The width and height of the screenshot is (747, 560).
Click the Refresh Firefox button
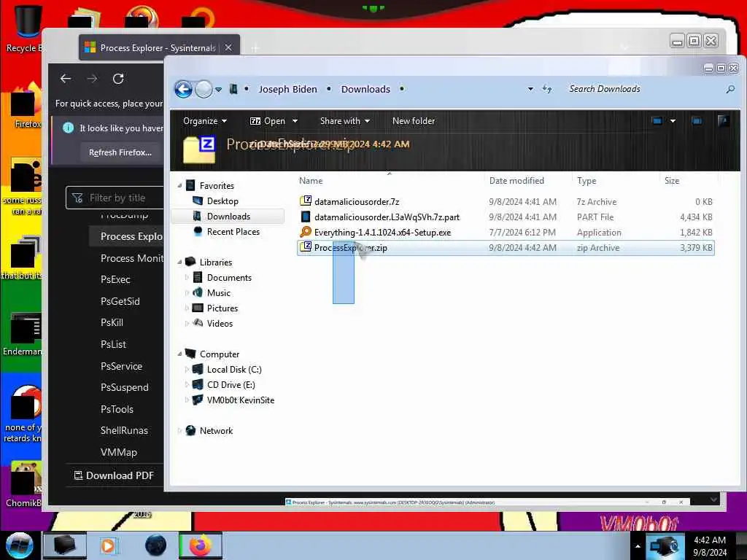pos(121,152)
